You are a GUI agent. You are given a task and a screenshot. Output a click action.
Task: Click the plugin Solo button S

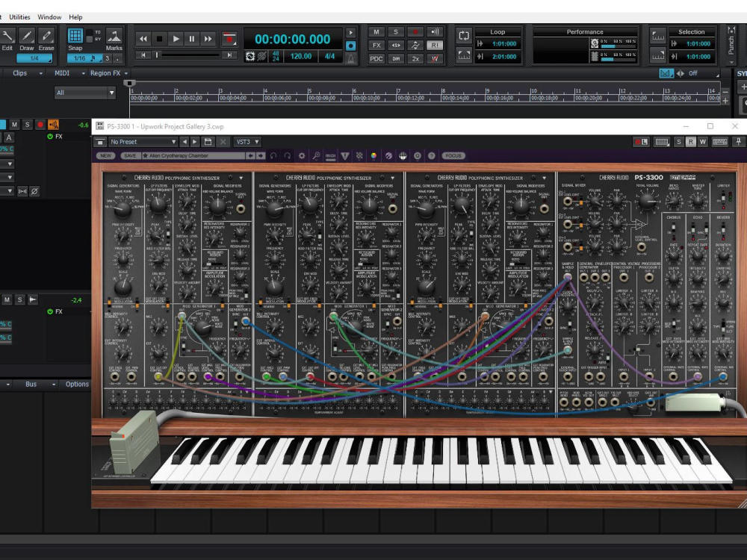678,142
